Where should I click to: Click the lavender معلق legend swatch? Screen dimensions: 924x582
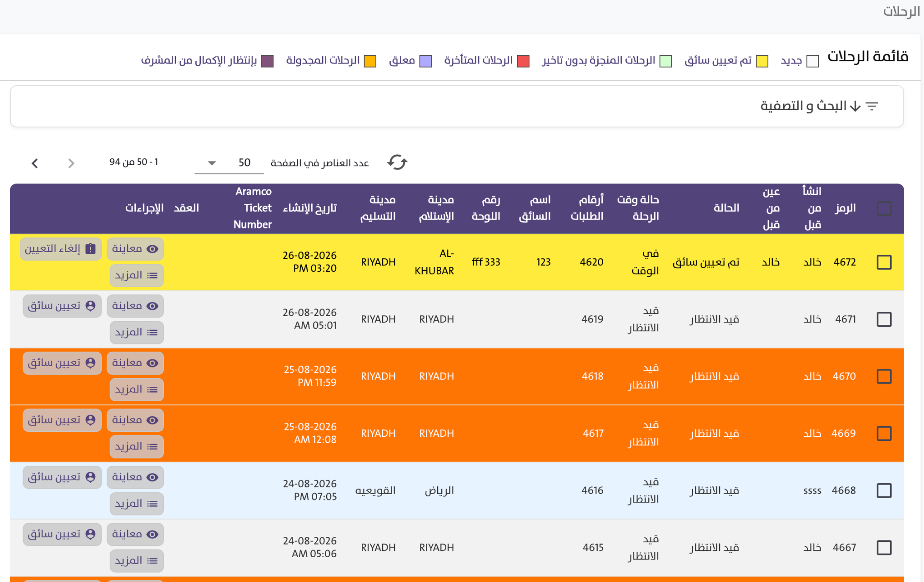point(425,61)
